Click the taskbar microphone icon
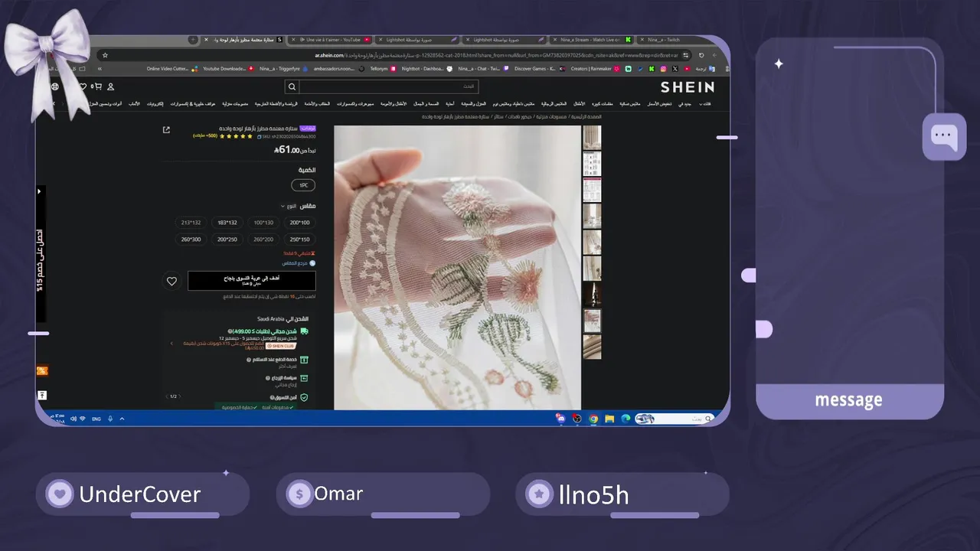Viewport: 980px width, 551px height. (x=110, y=419)
